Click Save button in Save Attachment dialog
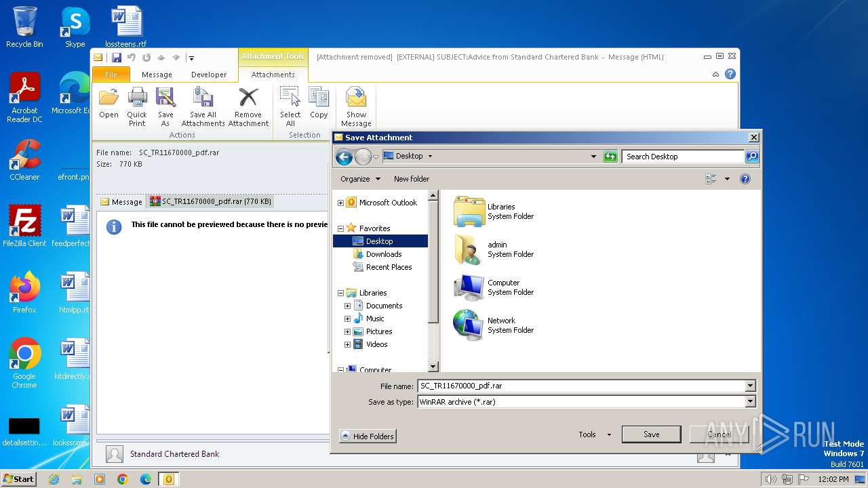 (x=651, y=434)
